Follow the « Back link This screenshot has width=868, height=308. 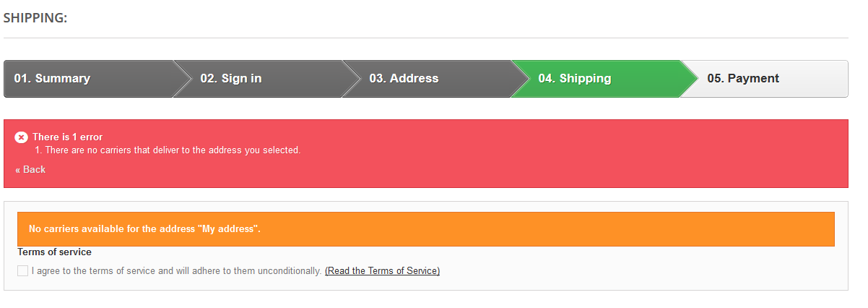(x=30, y=170)
